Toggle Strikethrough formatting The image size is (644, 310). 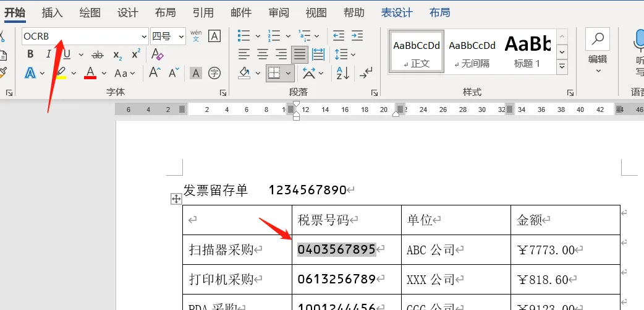coord(98,54)
